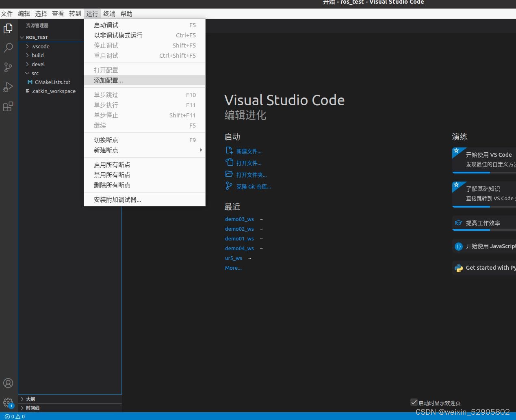Screen dimensions: 516x420
Task: Select 添加配置... from the Run menu
Action: click(108, 80)
